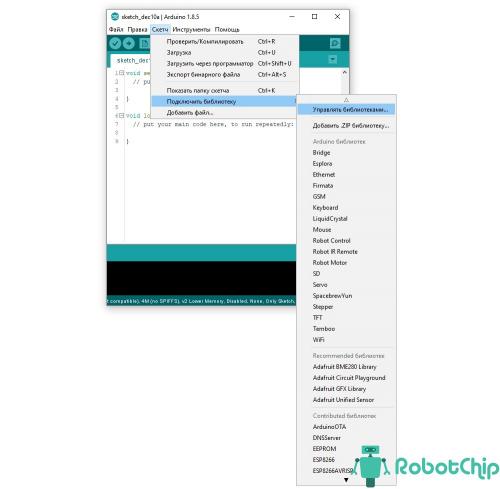Select Servo library

(x=346, y=285)
